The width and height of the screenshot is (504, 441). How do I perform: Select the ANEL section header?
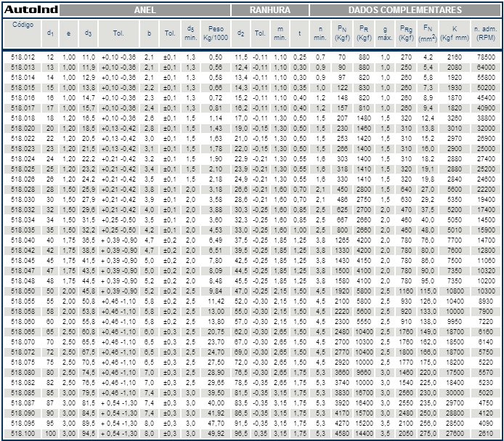pos(145,10)
